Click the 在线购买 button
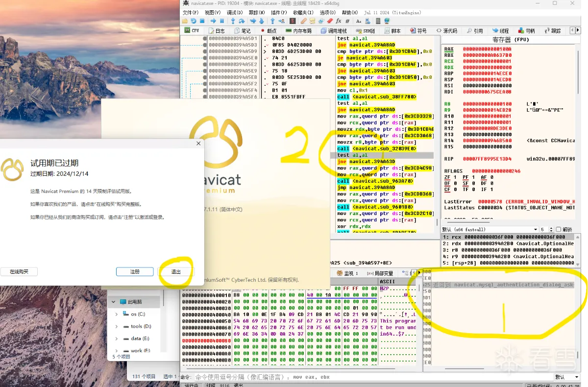 point(19,271)
